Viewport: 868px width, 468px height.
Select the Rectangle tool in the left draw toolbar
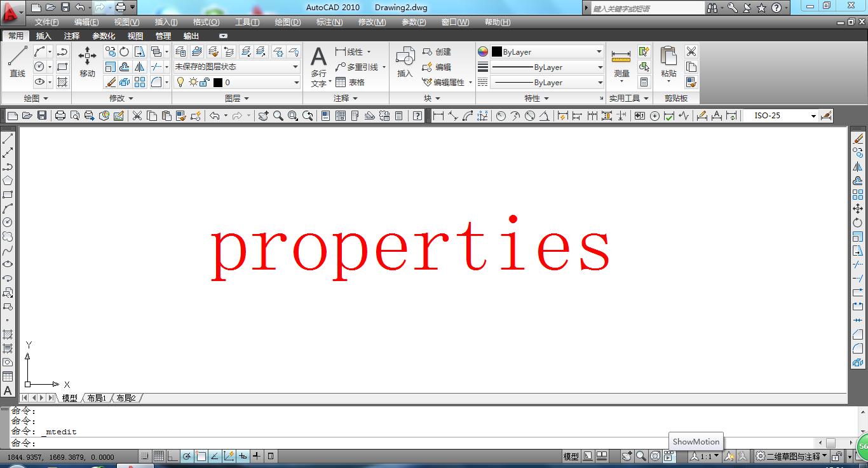(x=8, y=195)
